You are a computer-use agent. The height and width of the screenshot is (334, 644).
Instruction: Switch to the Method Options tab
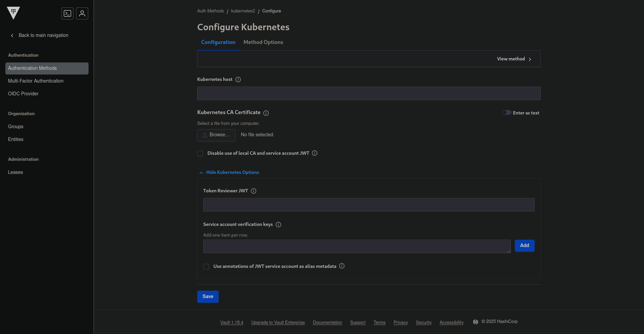pyautogui.click(x=263, y=42)
